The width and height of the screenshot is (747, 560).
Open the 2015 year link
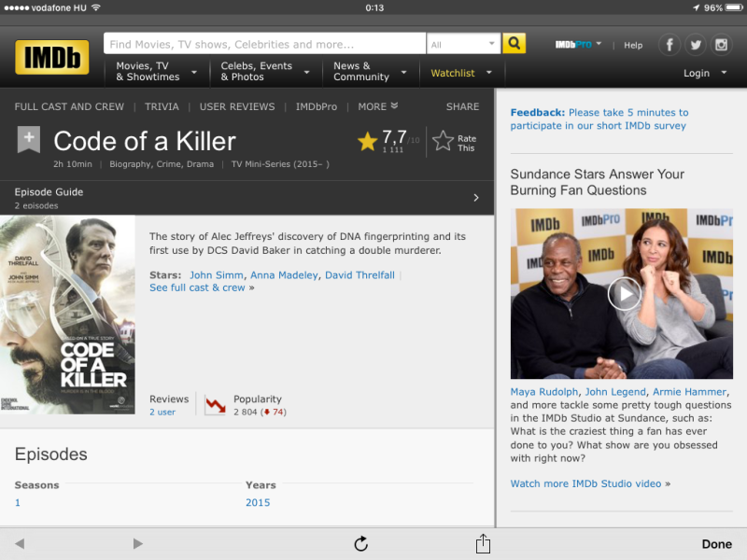coord(258,502)
